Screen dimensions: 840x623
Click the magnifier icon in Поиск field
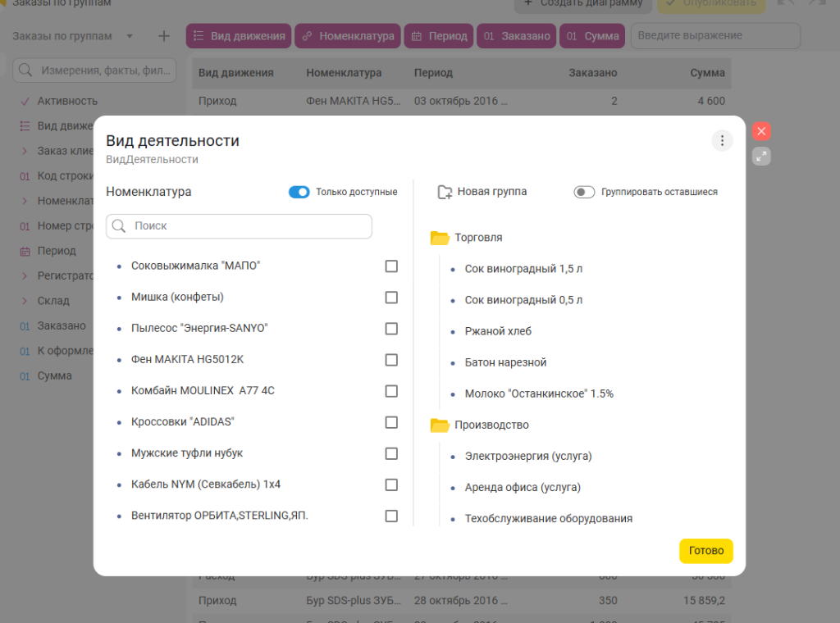point(119,226)
